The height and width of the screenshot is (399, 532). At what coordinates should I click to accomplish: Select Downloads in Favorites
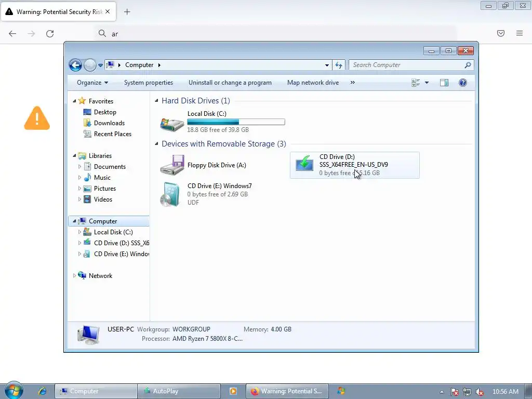109,123
